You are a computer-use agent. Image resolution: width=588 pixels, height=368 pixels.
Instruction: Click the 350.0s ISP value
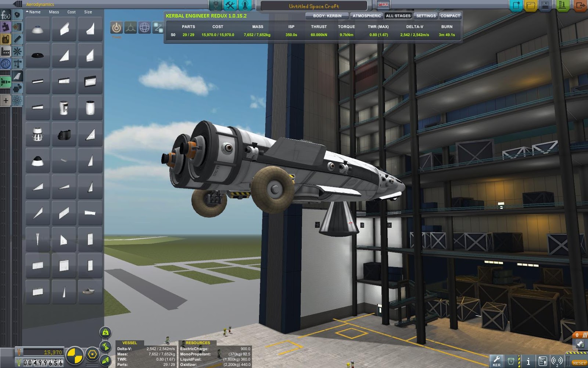pyautogui.click(x=291, y=35)
